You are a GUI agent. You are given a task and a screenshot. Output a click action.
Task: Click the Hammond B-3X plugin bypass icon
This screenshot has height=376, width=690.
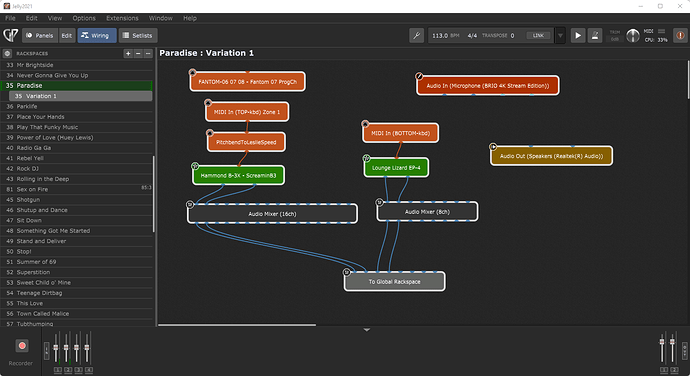(195, 166)
